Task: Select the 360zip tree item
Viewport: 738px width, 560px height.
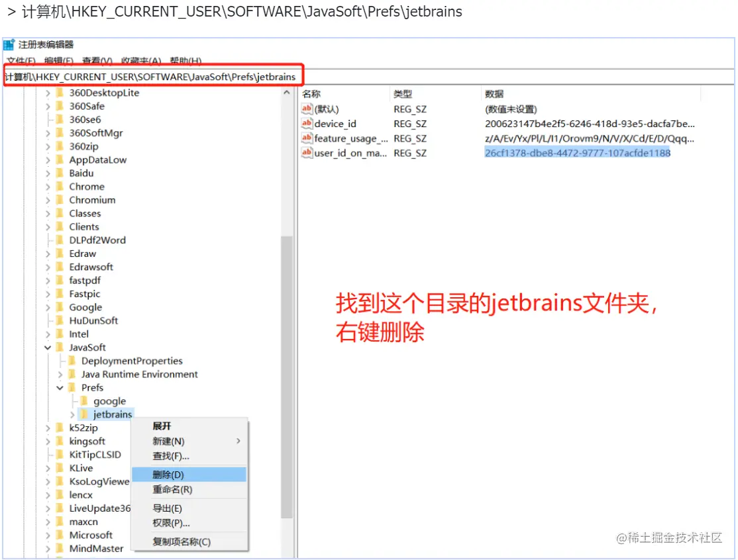Action: point(83,146)
